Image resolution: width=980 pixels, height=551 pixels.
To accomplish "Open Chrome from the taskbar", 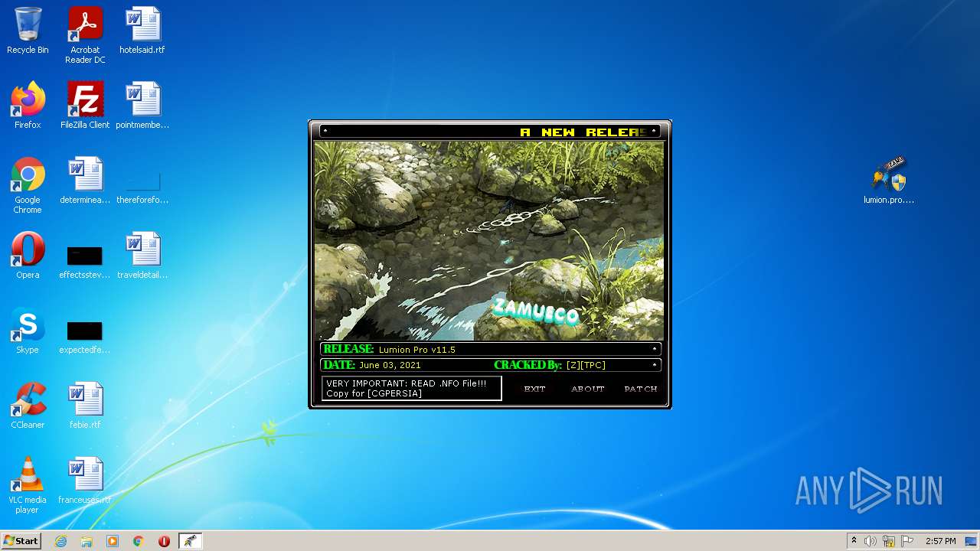I will coord(139,541).
